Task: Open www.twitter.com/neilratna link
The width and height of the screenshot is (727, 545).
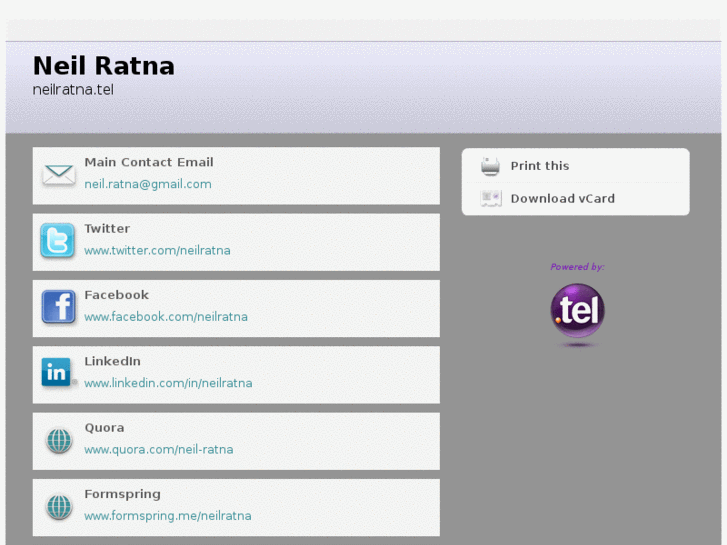Action: tap(157, 250)
